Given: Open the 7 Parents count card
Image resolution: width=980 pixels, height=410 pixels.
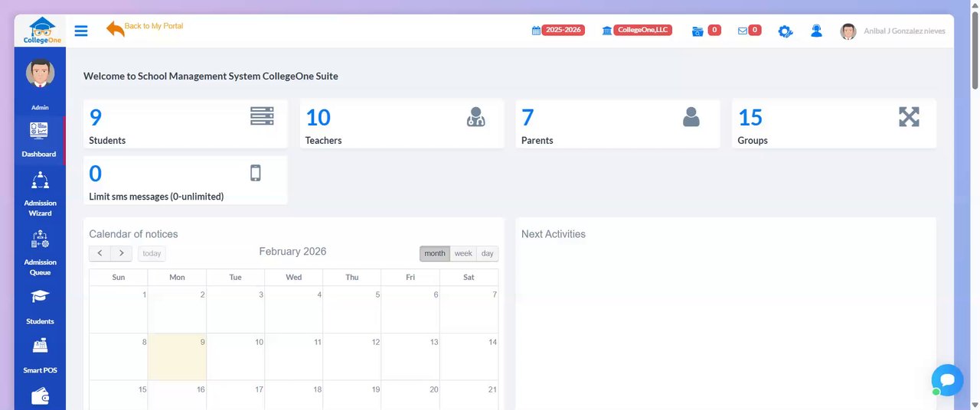Looking at the screenshot, I should [x=618, y=123].
